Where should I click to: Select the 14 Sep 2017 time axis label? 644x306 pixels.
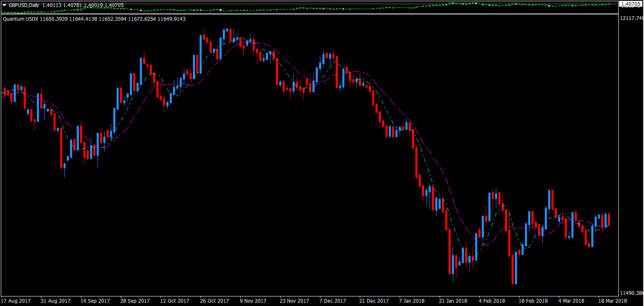click(95, 301)
